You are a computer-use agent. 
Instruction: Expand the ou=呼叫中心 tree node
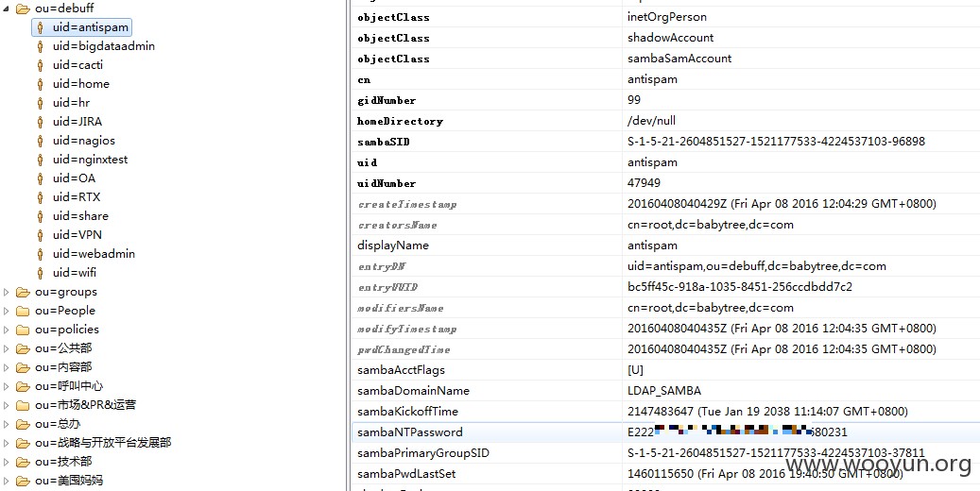click(x=7, y=386)
